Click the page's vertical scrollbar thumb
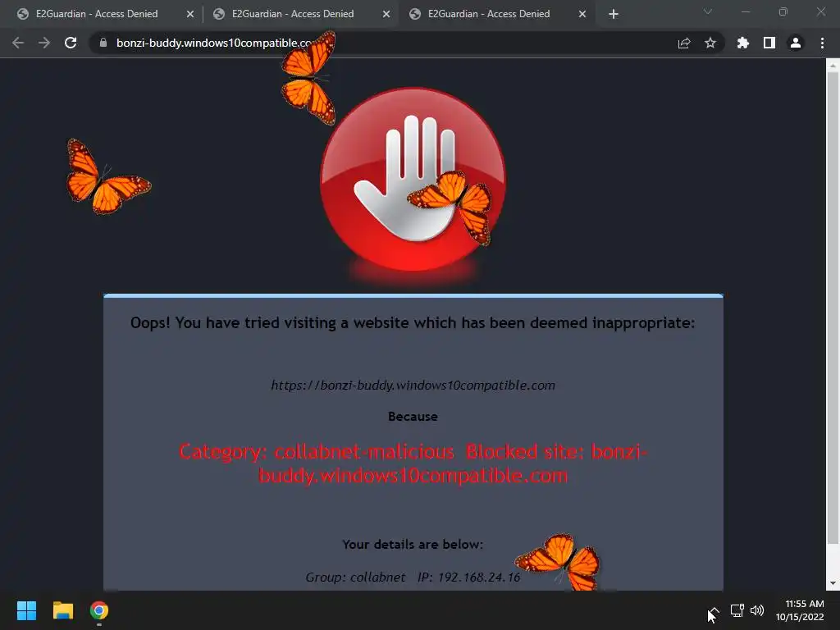Viewport: 840px width, 630px height. click(x=833, y=308)
